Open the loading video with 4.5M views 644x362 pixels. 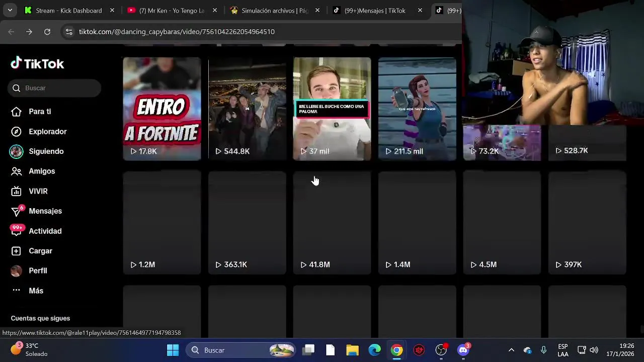click(x=502, y=223)
